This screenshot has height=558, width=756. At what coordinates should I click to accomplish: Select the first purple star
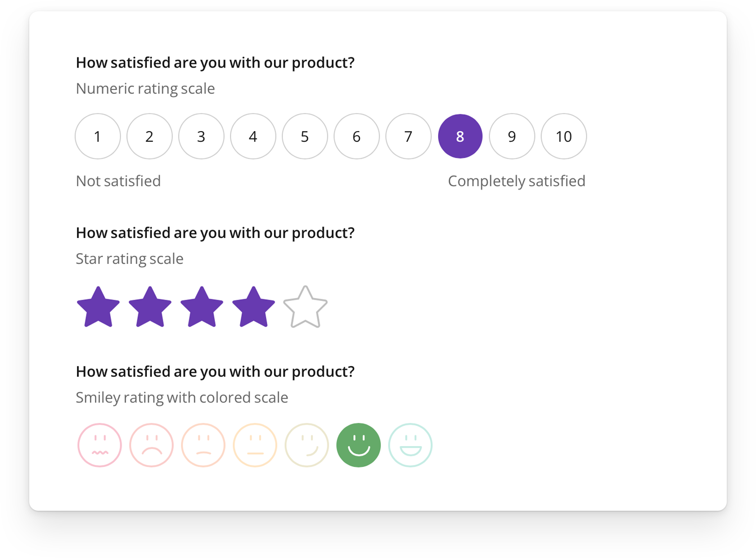pos(98,307)
